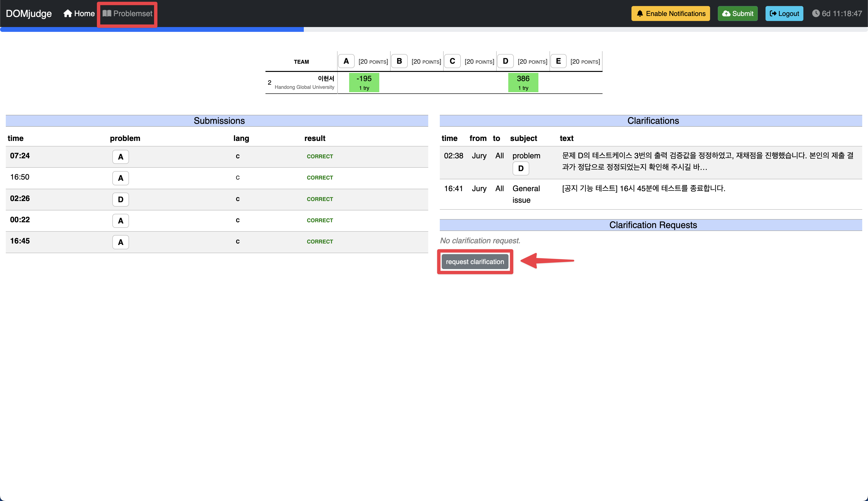
Task: Click the Logout arrow icon
Action: click(773, 14)
